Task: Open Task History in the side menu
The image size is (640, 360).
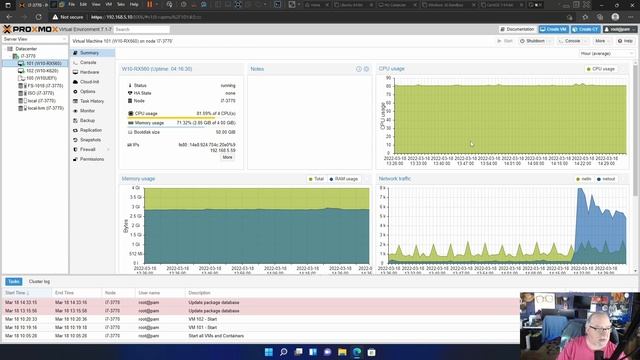Action: coord(92,101)
